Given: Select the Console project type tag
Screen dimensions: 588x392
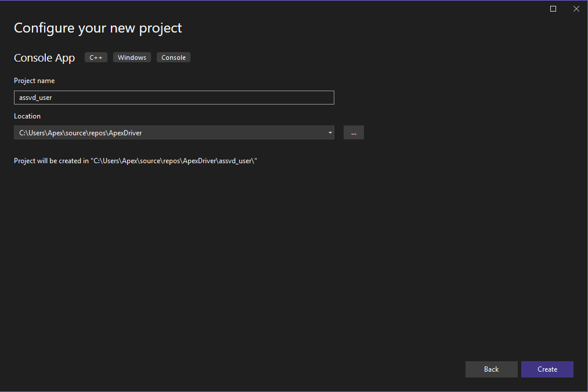Looking at the screenshot, I should tap(173, 57).
